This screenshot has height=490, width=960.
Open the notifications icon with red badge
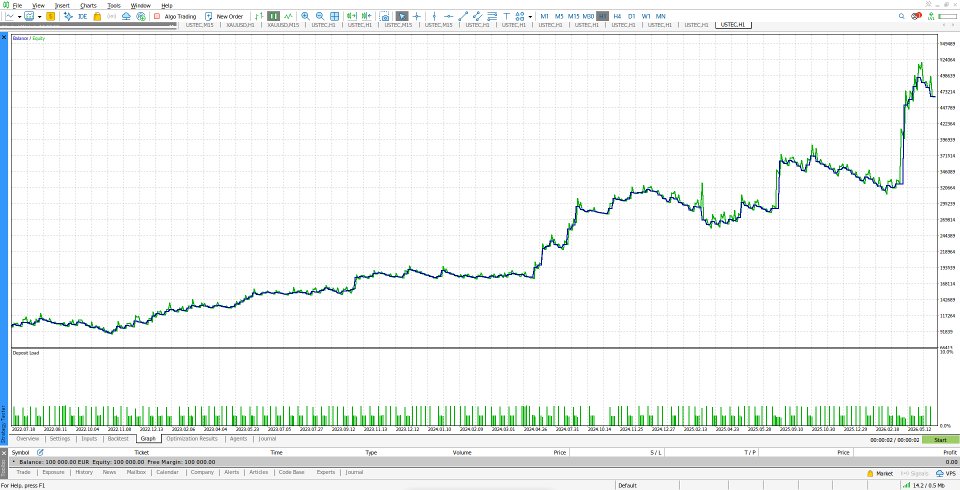[x=916, y=16]
